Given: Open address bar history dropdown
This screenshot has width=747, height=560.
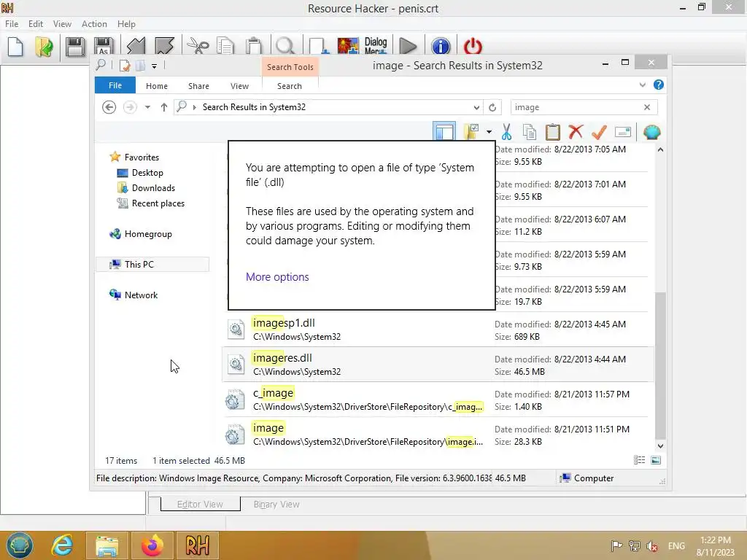Looking at the screenshot, I should (x=476, y=107).
